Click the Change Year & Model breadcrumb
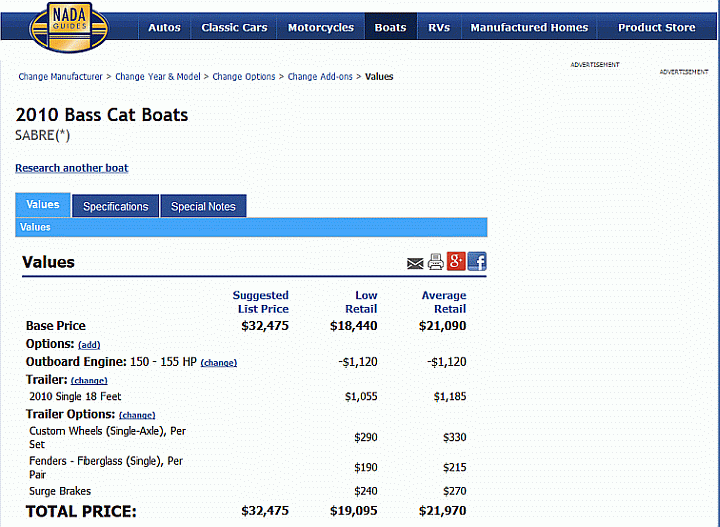720x527 pixels. pos(158,77)
